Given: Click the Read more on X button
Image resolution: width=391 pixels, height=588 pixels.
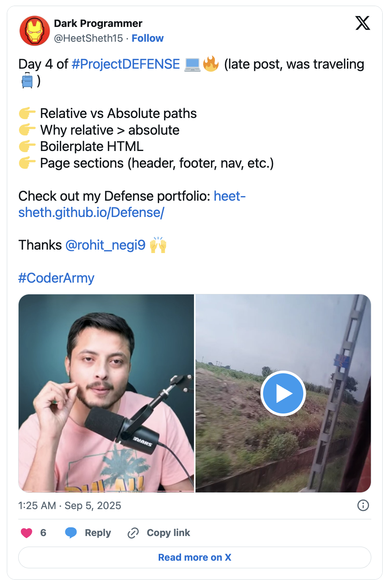Looking at the screenshot, I should (195, 557).
